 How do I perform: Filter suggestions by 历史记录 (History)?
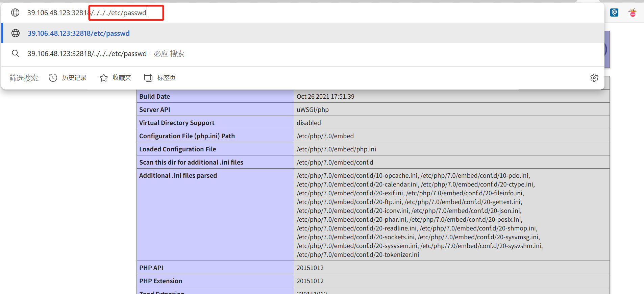tap(68, 78)
